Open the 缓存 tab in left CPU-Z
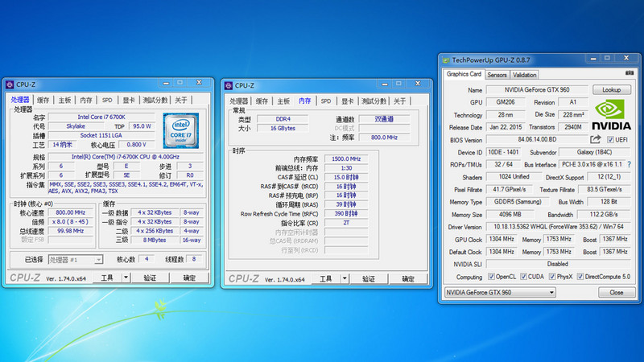 [x=43, y=100]
